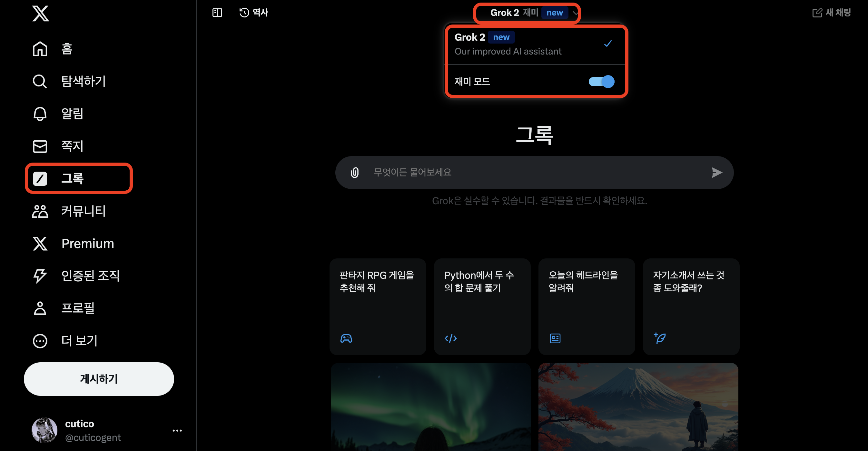The height and width of the screenshot is (451, 868).
Task: Click the 더 보기 menu label
Action: tap(80, 341)
